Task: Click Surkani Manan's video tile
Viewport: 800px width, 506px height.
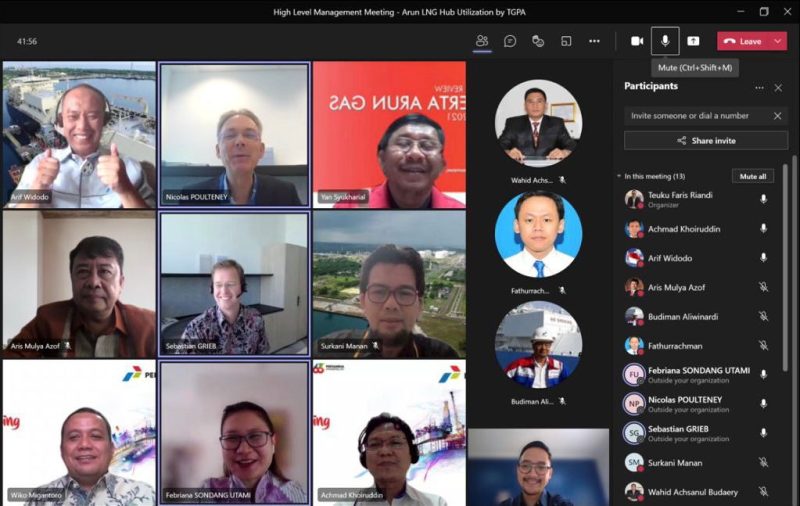Action: pos(389,284)
